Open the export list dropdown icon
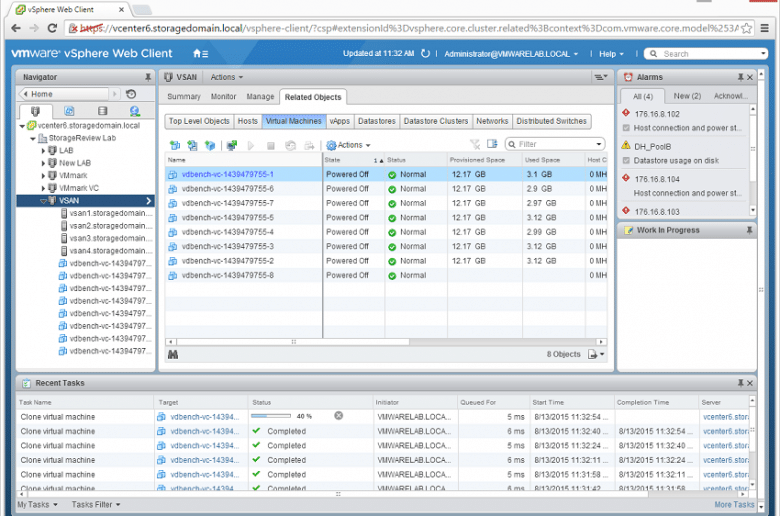This screenshot has height=516, width=780. 596,354
